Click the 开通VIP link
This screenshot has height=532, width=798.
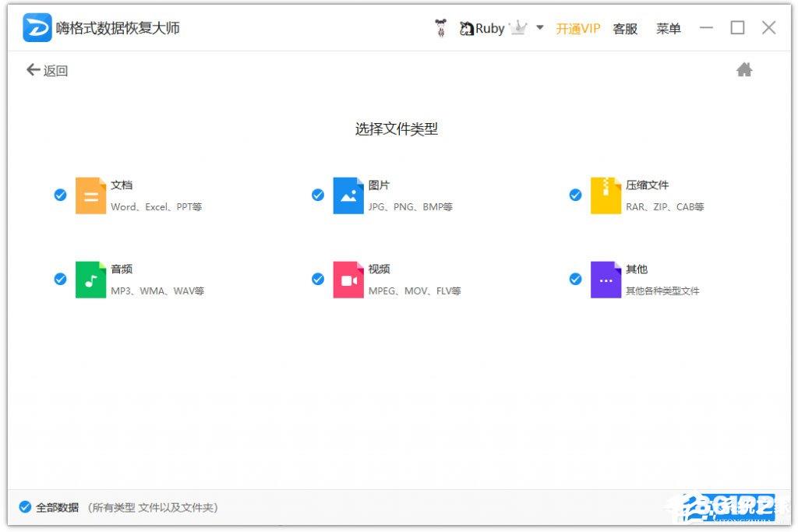click(x=577, y=29)
